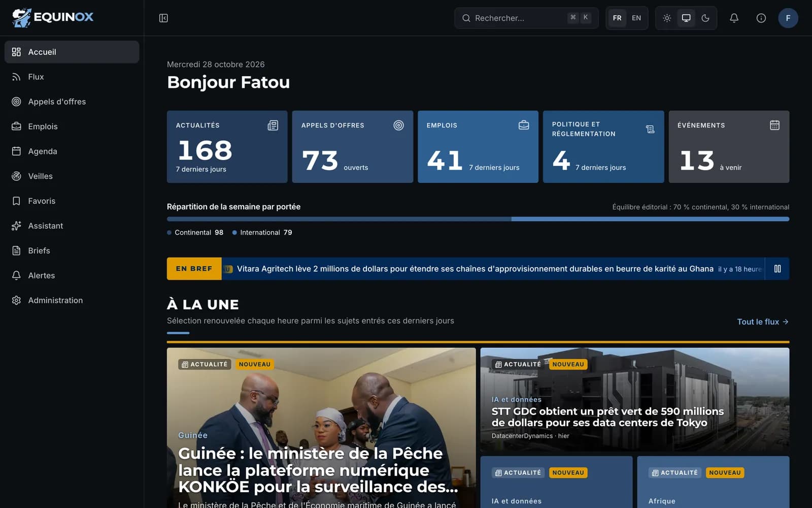This screenshot has height=508, width=812.
Task: Click the Briefs document icon
Action: pos(16,251)
